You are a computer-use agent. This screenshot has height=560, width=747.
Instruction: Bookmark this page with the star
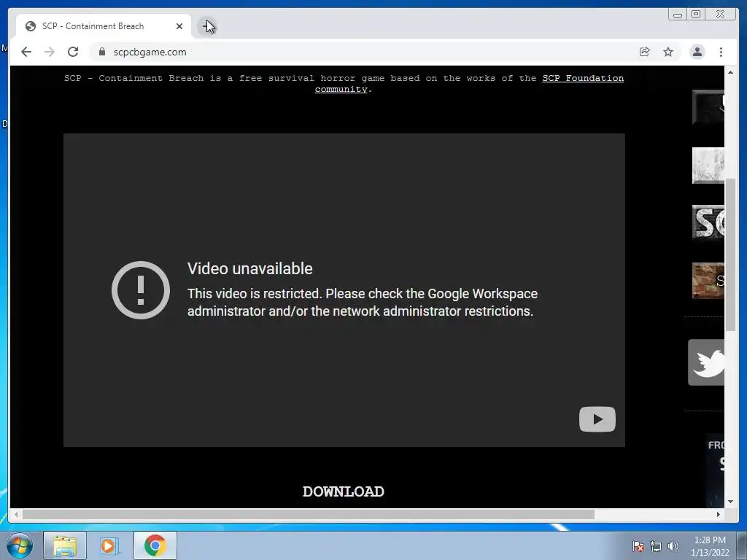point(668,52)
